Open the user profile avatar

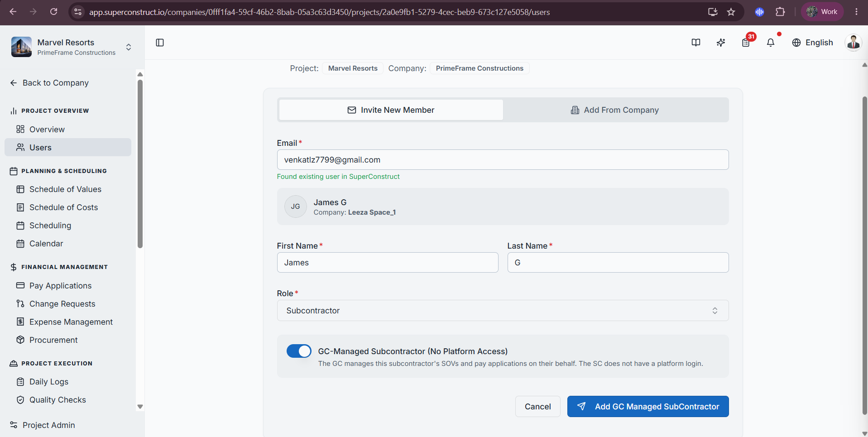tap(854, 43)
